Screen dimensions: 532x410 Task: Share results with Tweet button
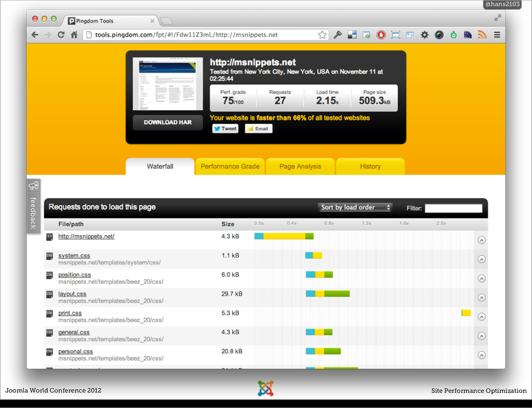click(225, 128)
